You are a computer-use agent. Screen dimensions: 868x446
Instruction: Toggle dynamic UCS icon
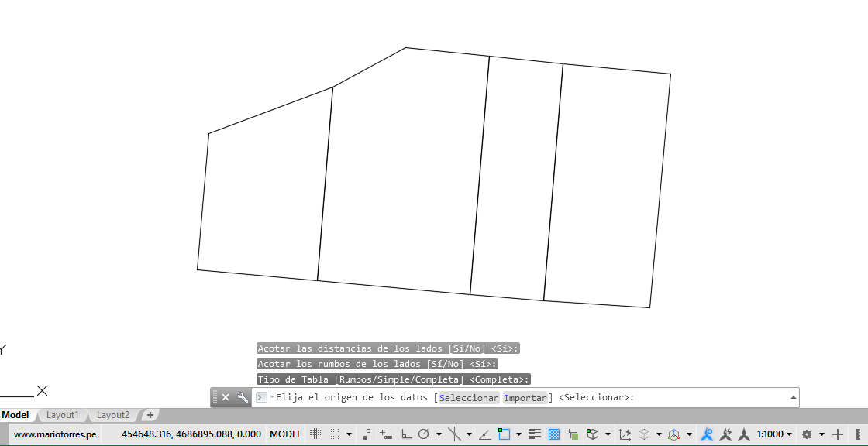(x=625, y=434)
